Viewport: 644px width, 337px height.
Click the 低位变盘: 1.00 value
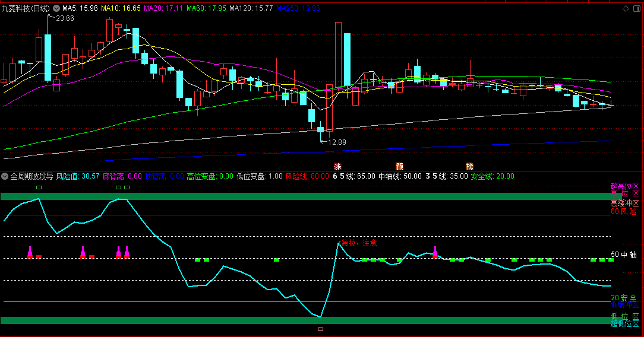(260, 176)
